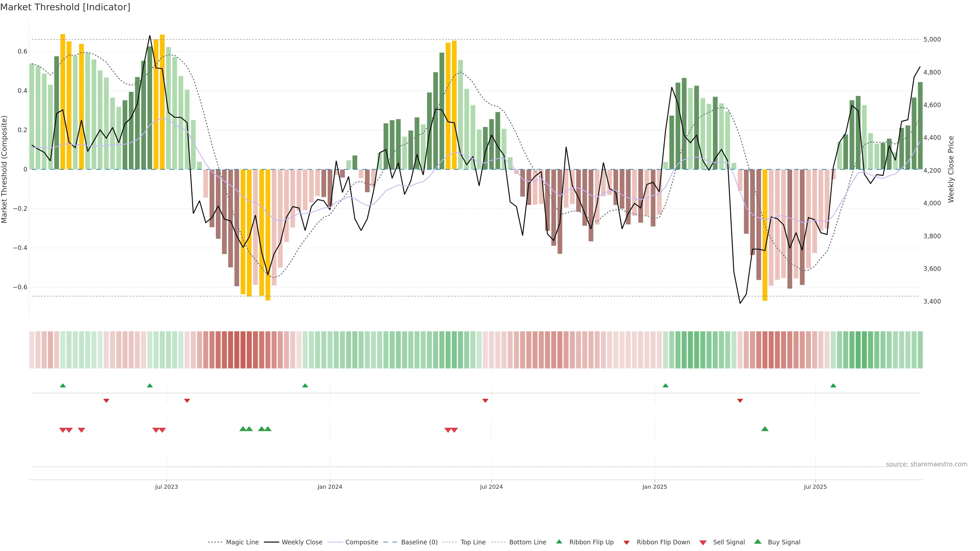Screen dimensions: 980x551
Task: Click the Jan 2024 axis label
Action: 330,487
